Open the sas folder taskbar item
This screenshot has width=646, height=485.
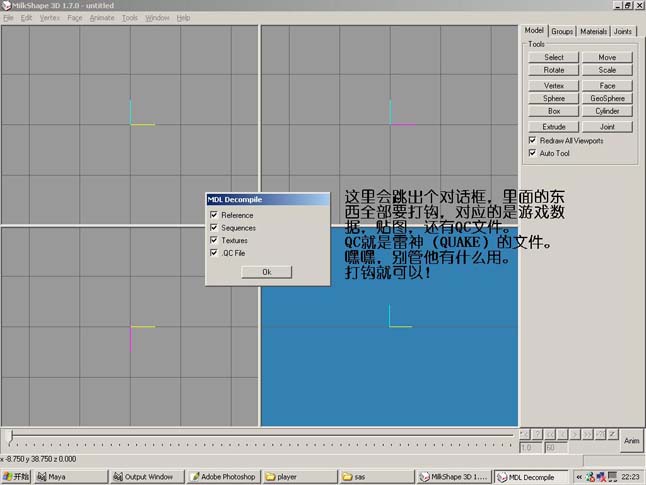pyautogui.click(x=377, y=477)
